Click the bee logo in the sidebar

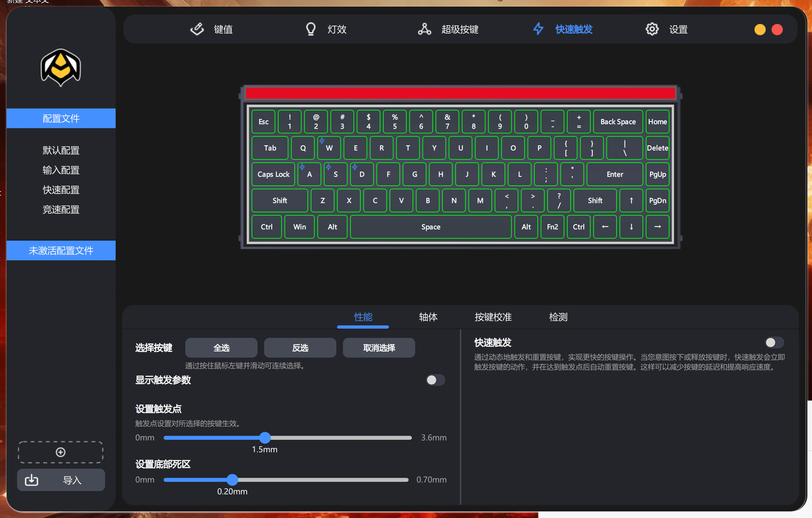coord(61,67)
